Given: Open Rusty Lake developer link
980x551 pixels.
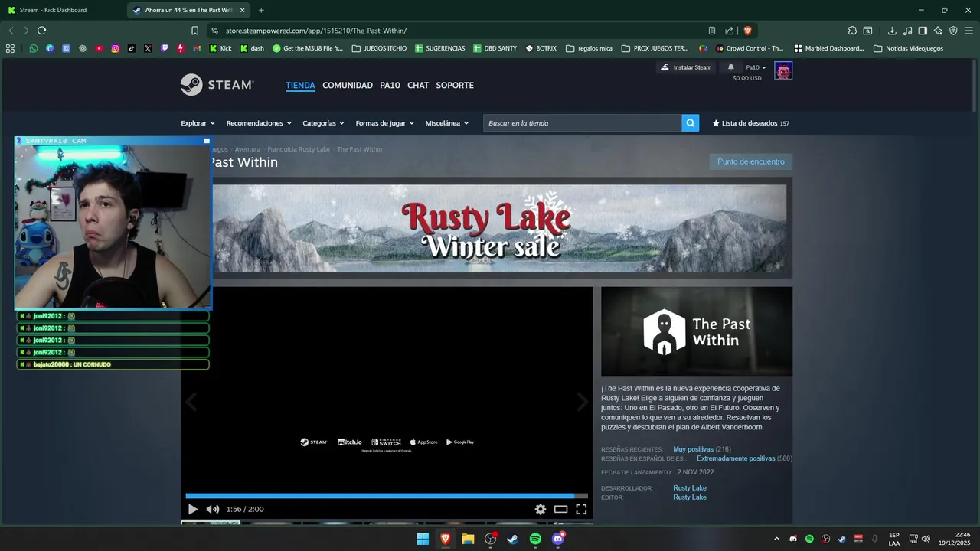Looking at the screenshot, I should pos(690,488).
